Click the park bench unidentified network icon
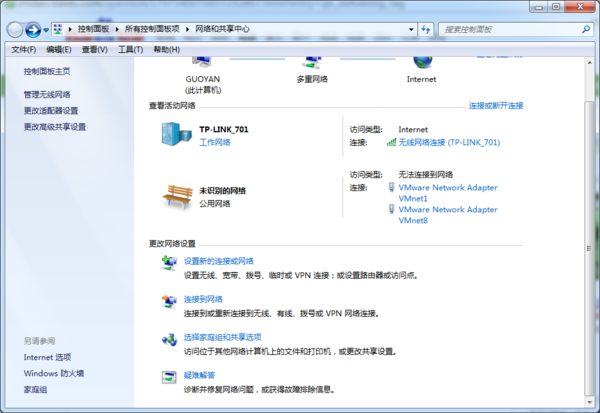 [176, 194]
